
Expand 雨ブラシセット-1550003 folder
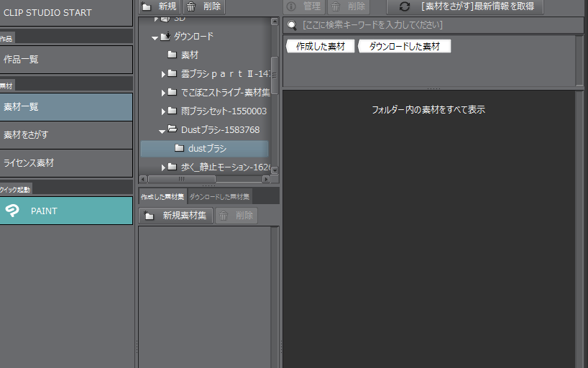[x=163, y=112]
